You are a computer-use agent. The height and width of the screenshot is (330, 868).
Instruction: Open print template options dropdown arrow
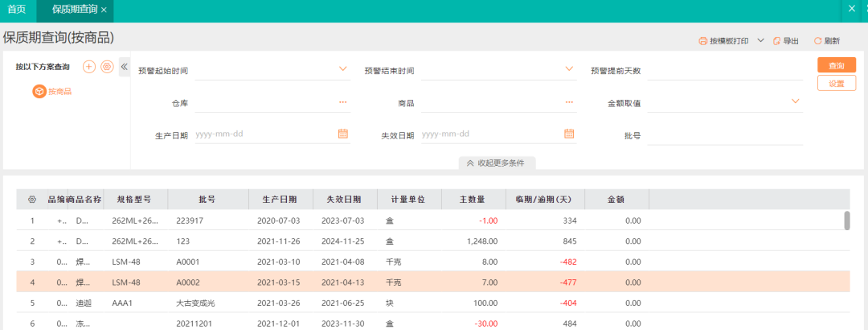click(760, 40)
